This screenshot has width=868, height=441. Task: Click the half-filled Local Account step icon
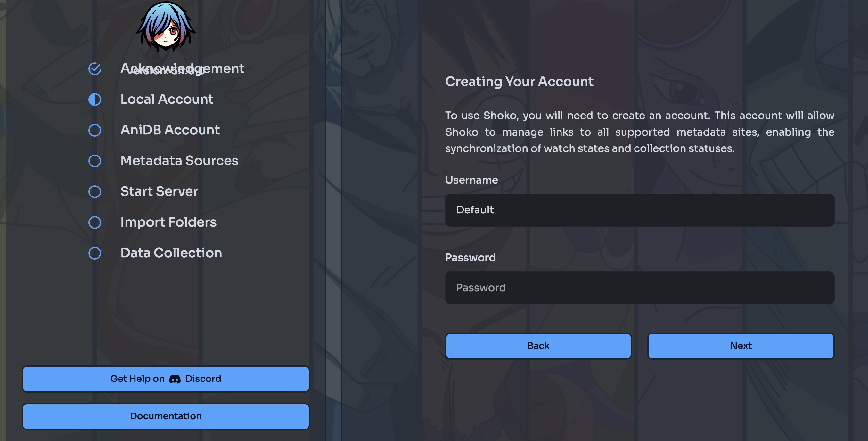(x=95, y=99)
